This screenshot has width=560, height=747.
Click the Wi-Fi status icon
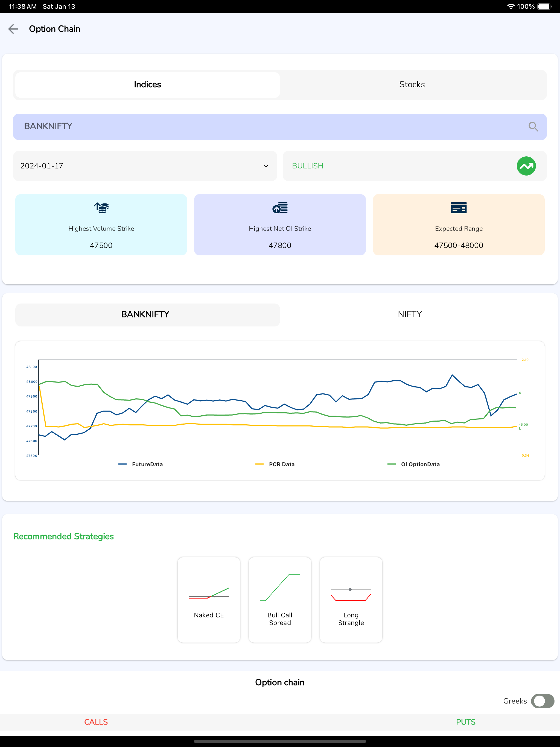pyautogui.click(x=511, y=6)
